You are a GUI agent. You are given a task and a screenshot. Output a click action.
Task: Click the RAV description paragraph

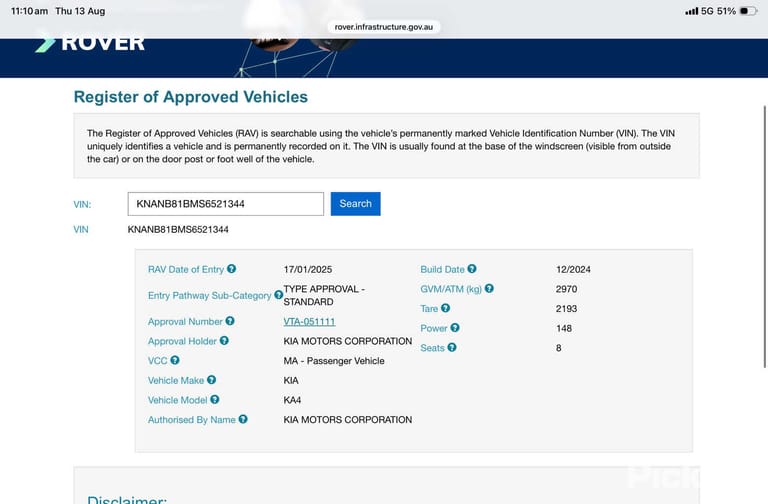tap(381, 146)
